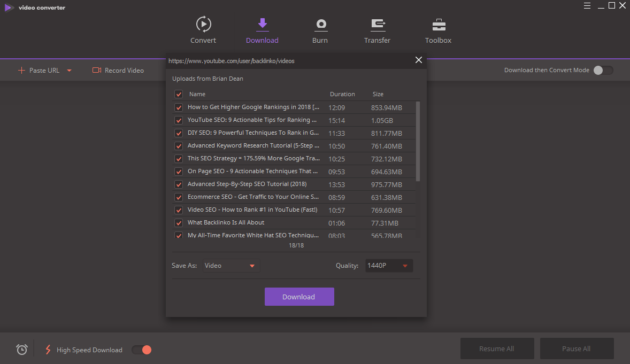Open the hamburger menu in title bar
This screenshot has width=630, height=364.
coord(587,6)
